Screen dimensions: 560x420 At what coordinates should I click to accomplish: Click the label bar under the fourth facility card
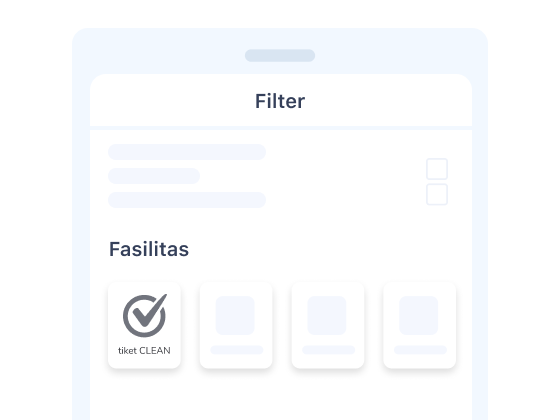420,350
